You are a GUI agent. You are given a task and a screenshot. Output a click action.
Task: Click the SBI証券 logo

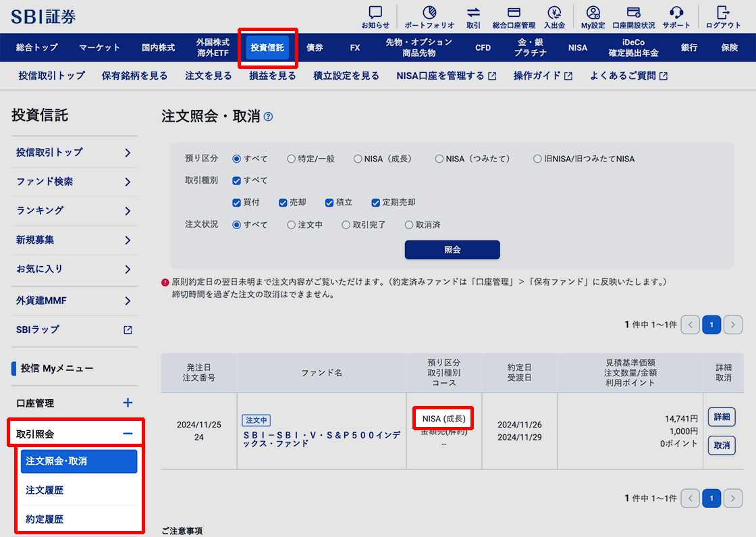[43, 17]
